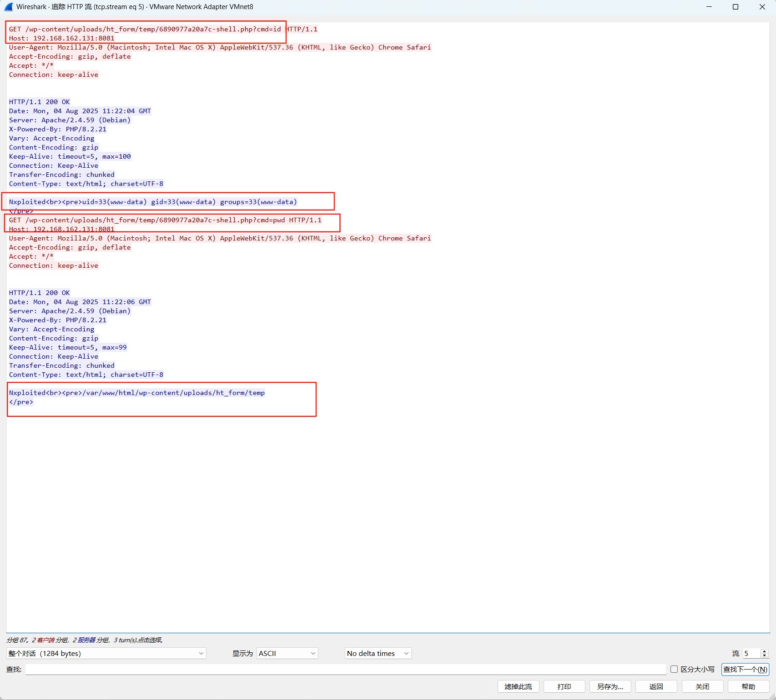The width and height of the screenshot is (776, 700).
Task: Click the 返回 button
Action: coord(656,686)
